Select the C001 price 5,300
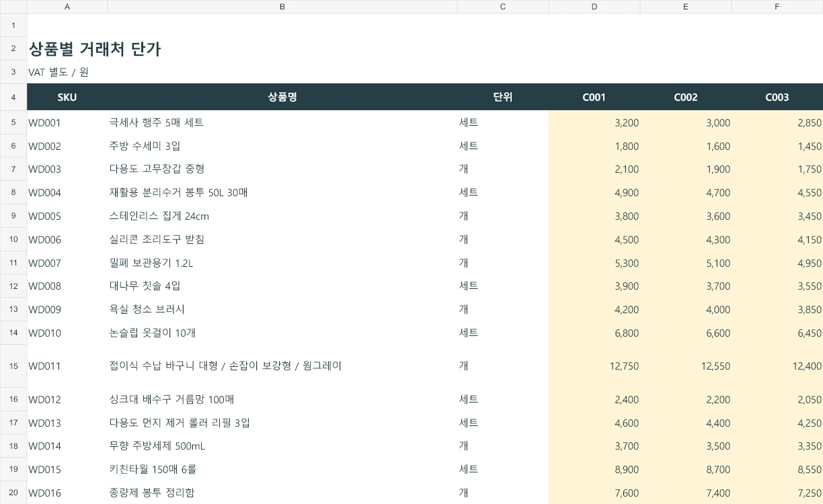823x504 pixels. [x=594, y=263]
